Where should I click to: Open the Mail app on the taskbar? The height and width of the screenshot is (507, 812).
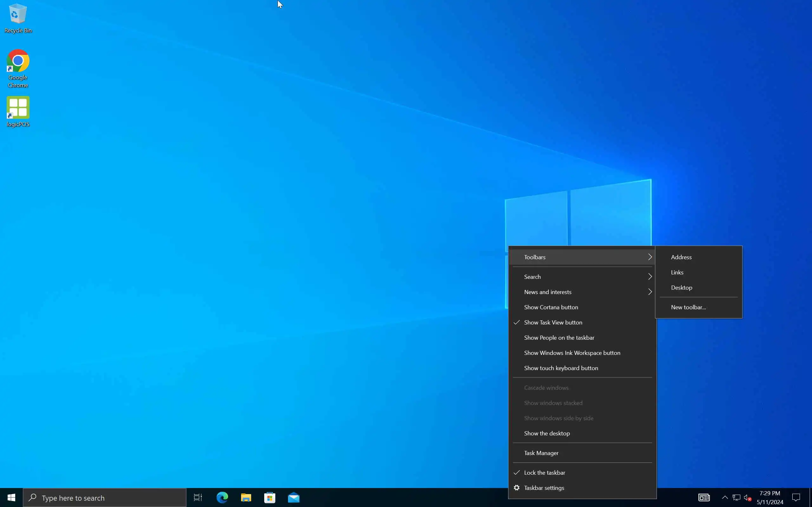(x=294, y=497)
